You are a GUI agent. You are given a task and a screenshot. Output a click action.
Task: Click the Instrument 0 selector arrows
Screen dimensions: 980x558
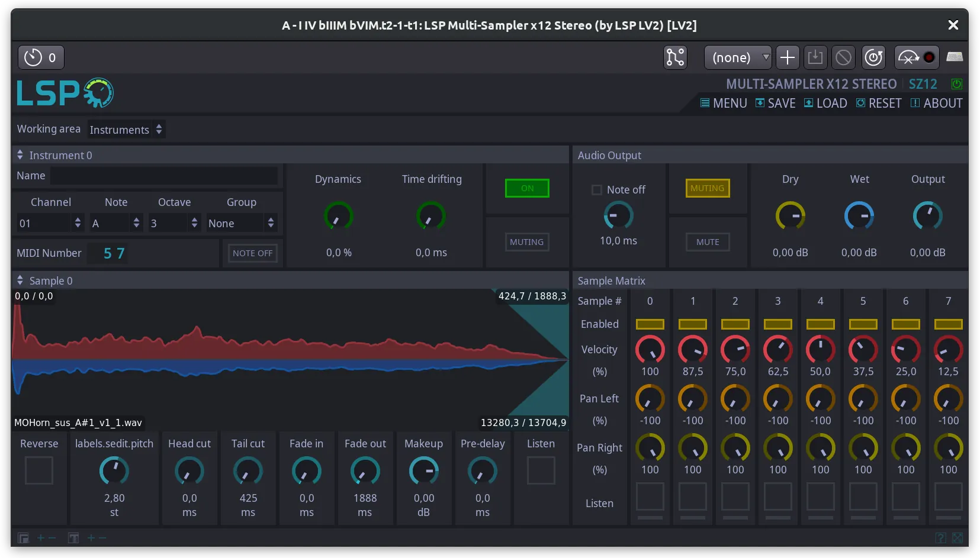pyautogui.click(x=20, y=155)
